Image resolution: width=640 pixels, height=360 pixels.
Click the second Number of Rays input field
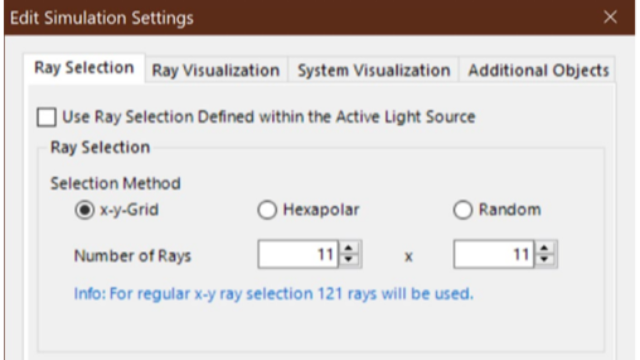[x=493, y=255]
